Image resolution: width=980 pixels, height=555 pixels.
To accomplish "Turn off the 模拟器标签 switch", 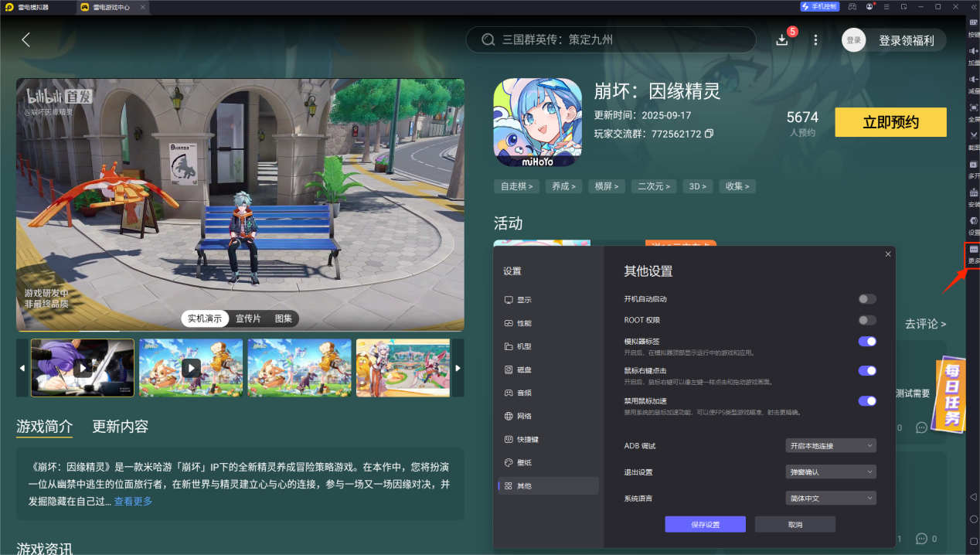I will pos(867,341).
